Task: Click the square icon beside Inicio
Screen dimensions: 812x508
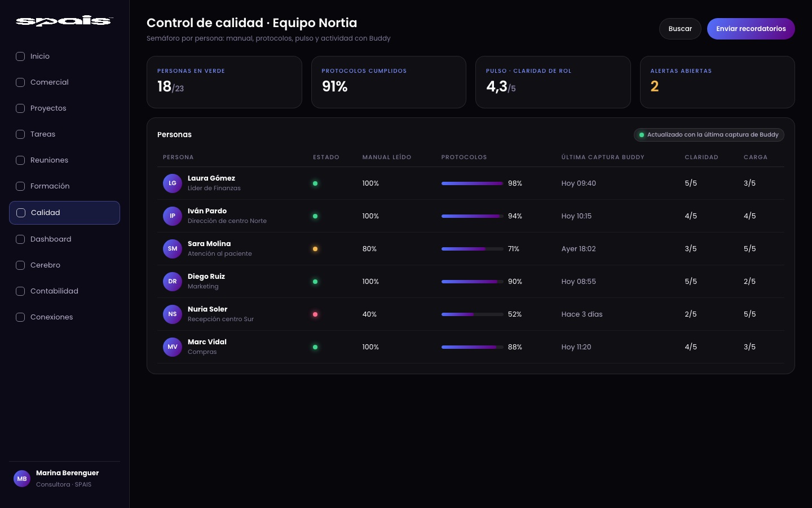Action: (x=20, y=56)
